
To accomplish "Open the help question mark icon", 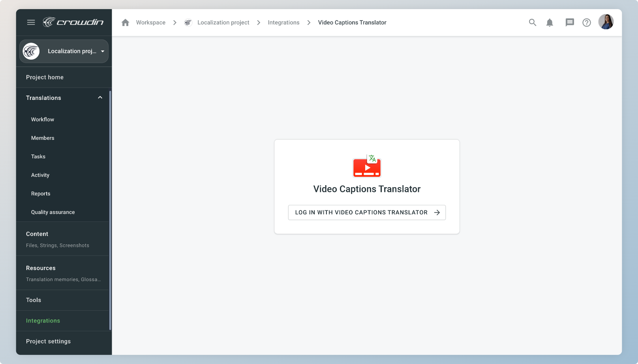I will [x=587, y=23].
